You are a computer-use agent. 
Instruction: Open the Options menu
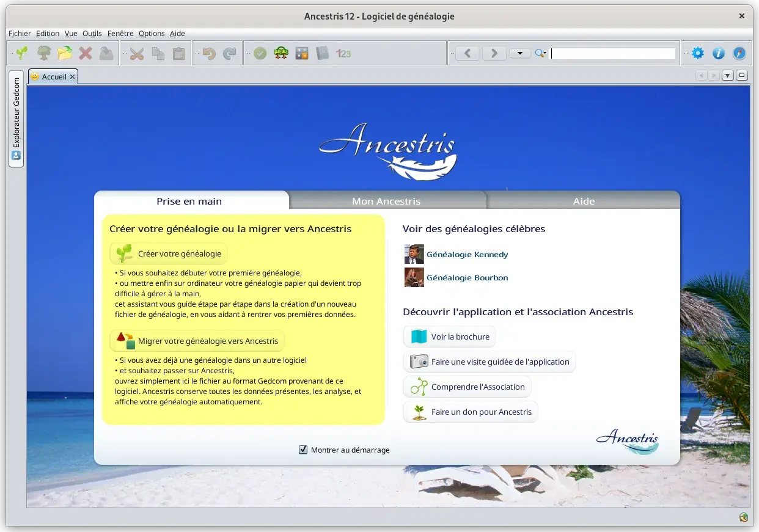(152, 34)
